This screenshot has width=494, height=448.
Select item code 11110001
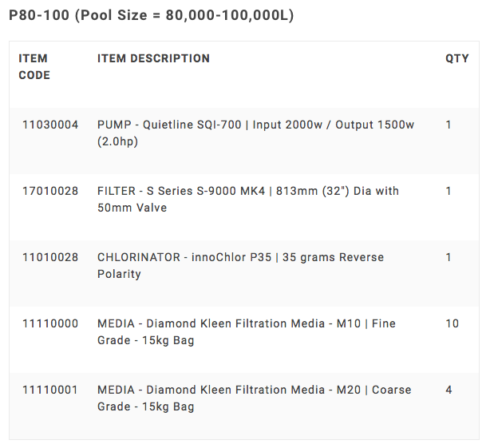[50, 391]
